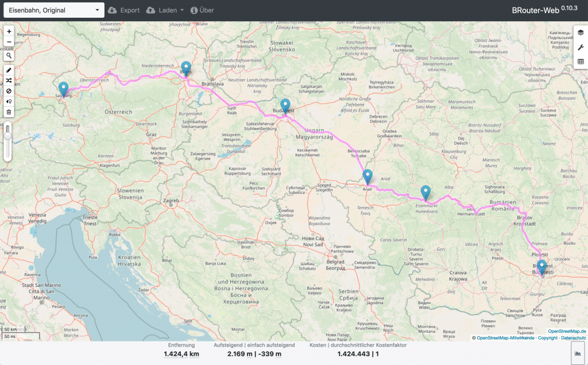
Task: Activate the pencil draw route tool
Action: click(x=9, y=70)
